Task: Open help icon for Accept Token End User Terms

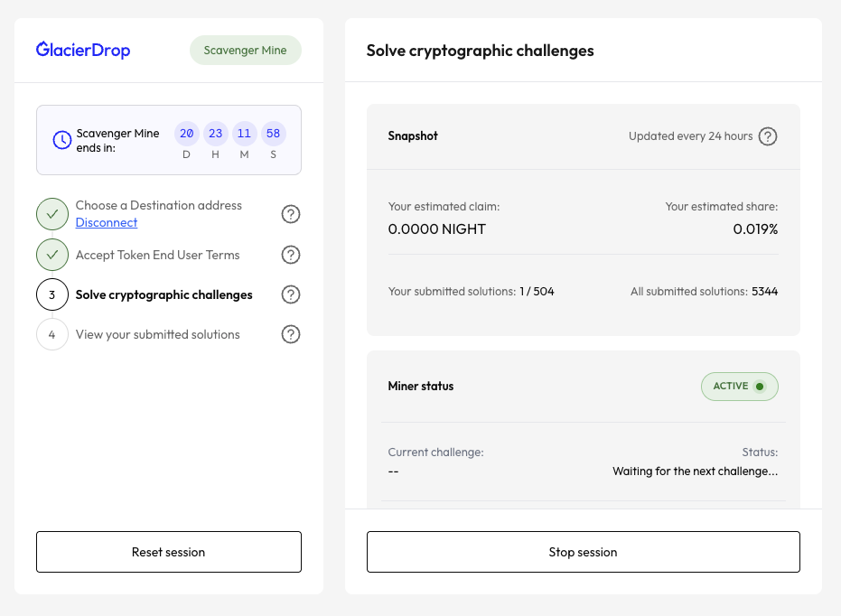Action: 290,255
